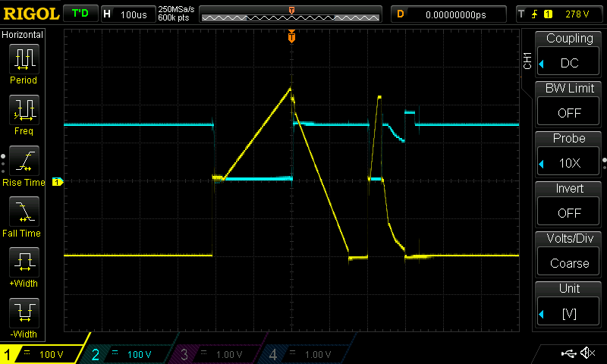Click the left menu page indicator dots
Screen dimensions: 607x364
[x=3, y=164]
